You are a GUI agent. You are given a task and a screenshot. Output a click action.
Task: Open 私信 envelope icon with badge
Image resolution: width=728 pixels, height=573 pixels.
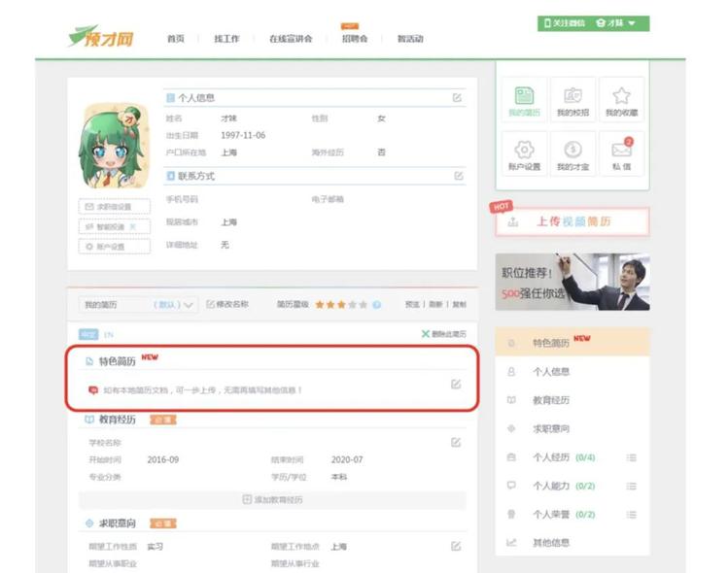(621, 154)
